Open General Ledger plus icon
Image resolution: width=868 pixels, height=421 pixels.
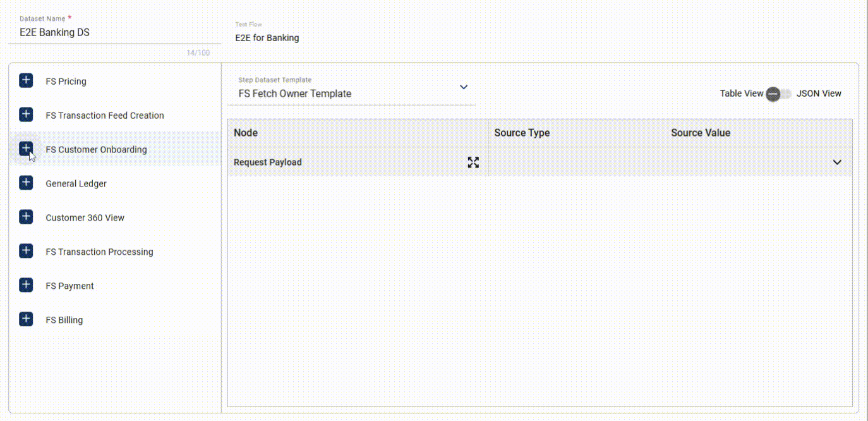(26, 183)
